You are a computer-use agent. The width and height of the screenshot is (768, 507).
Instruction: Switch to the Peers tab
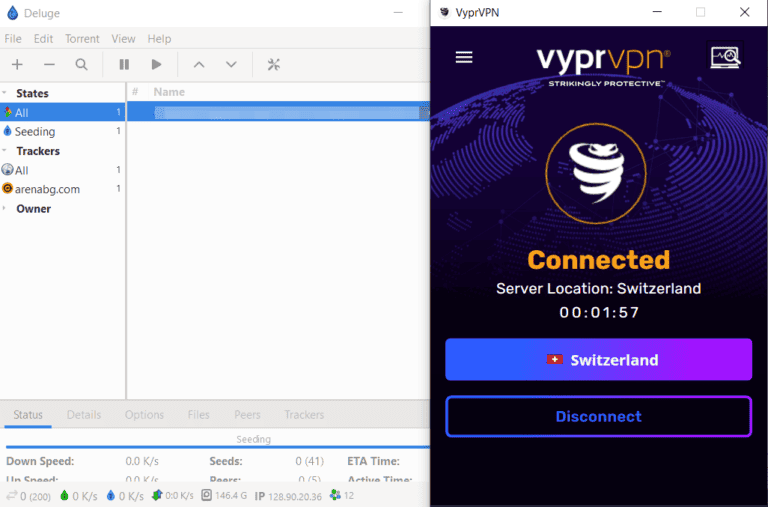pyautogui.click(x=247, y=415)
